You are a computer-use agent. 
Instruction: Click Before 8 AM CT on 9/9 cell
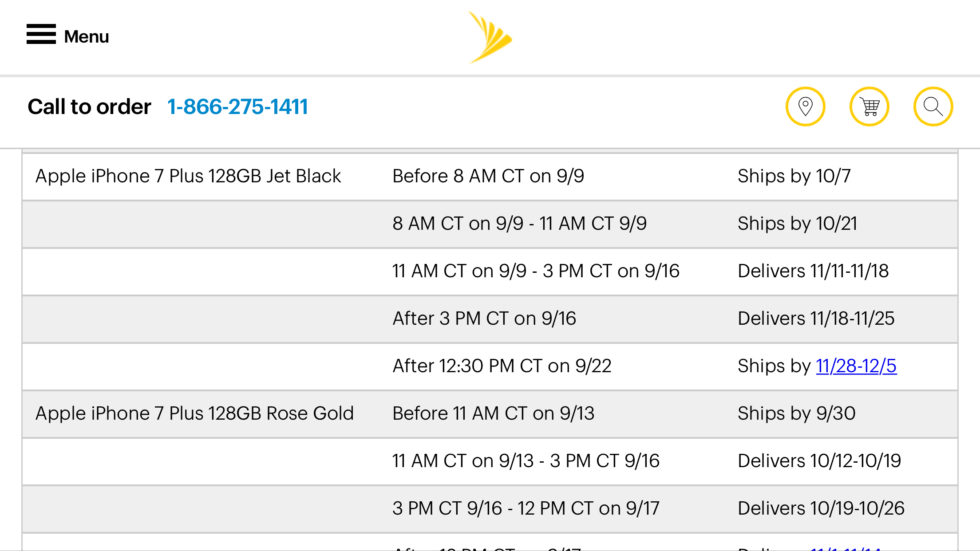point(488,176)
